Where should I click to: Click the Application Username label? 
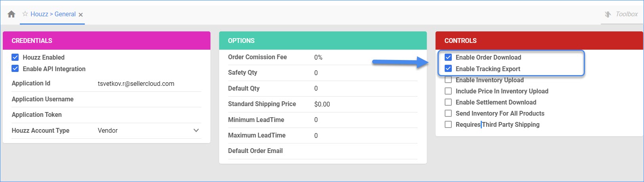(x=43, y=99)
